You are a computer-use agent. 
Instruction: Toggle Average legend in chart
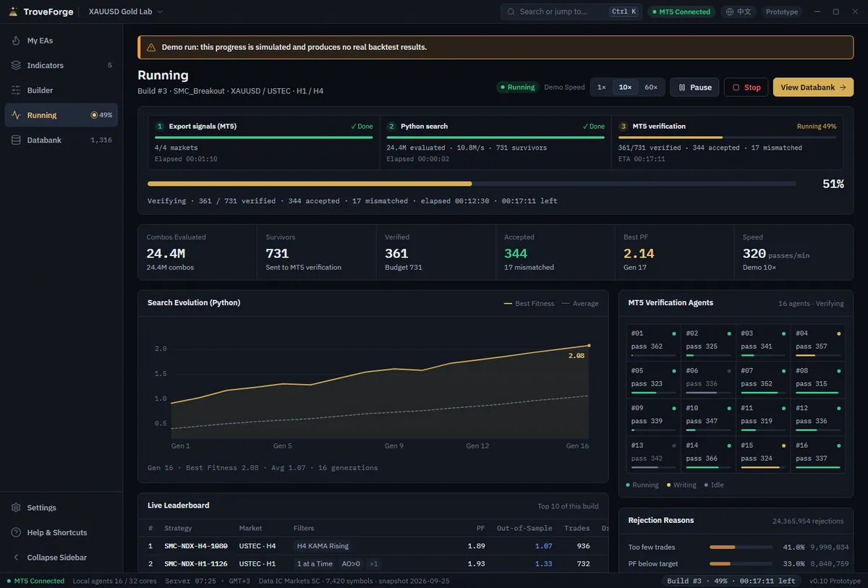point(580,304)
